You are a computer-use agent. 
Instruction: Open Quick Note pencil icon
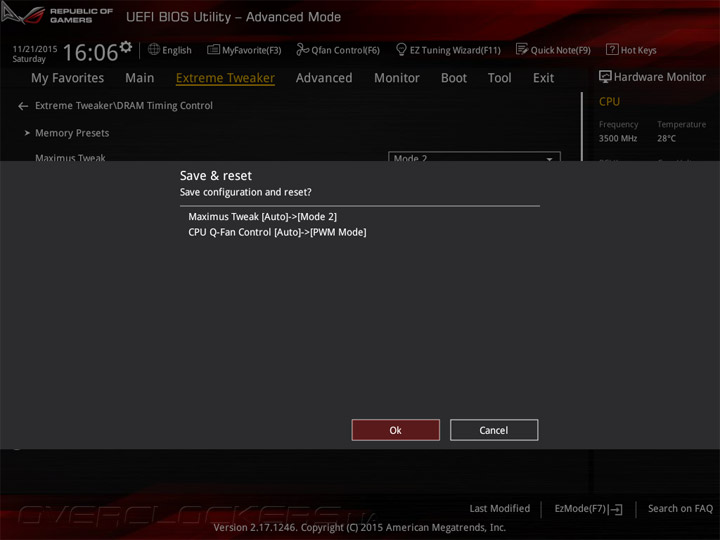click(522, 49)
